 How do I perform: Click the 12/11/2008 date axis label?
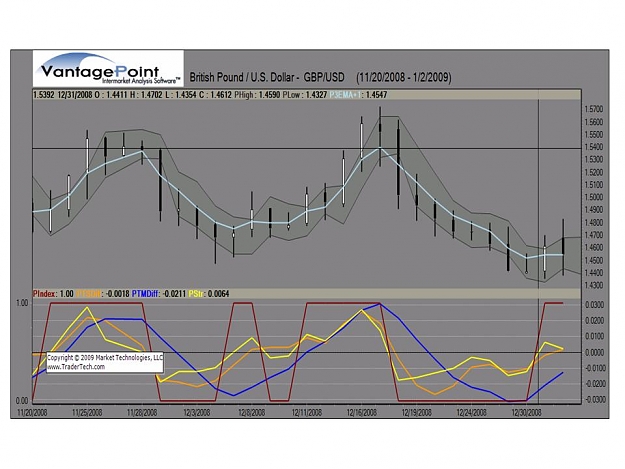[x=307, y=412]
